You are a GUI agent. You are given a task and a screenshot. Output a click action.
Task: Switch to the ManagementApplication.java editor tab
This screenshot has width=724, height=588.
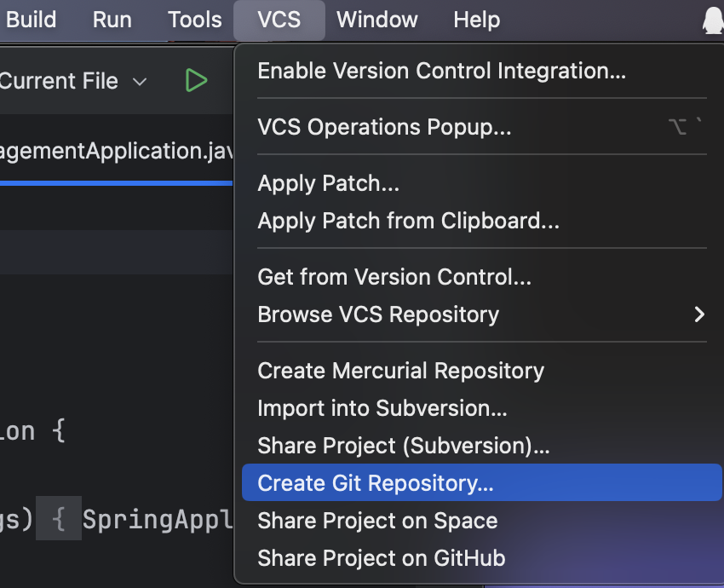(115, 152)
